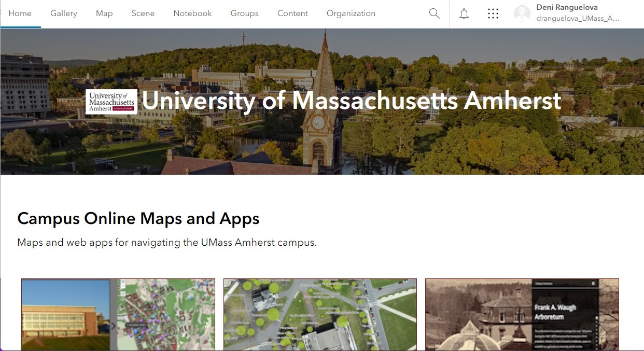Click the user profile avatar
The height and width of the screenshot is (351, 644).
pos(522,13)
